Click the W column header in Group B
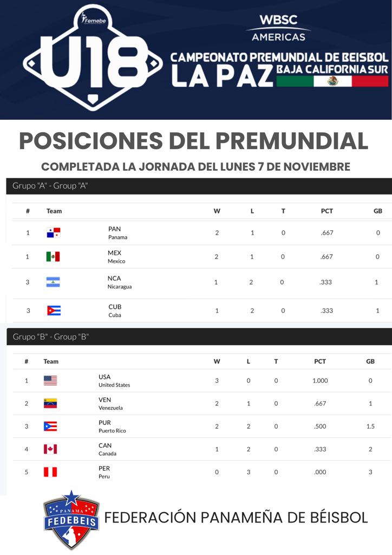 tap(217, 362)
